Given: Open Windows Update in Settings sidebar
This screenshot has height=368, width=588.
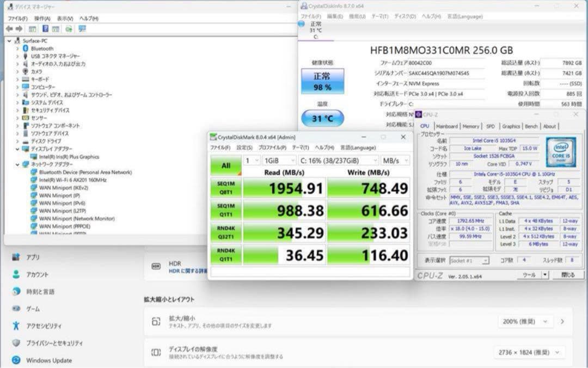Looking at the screenshot, I should point(48,360).
